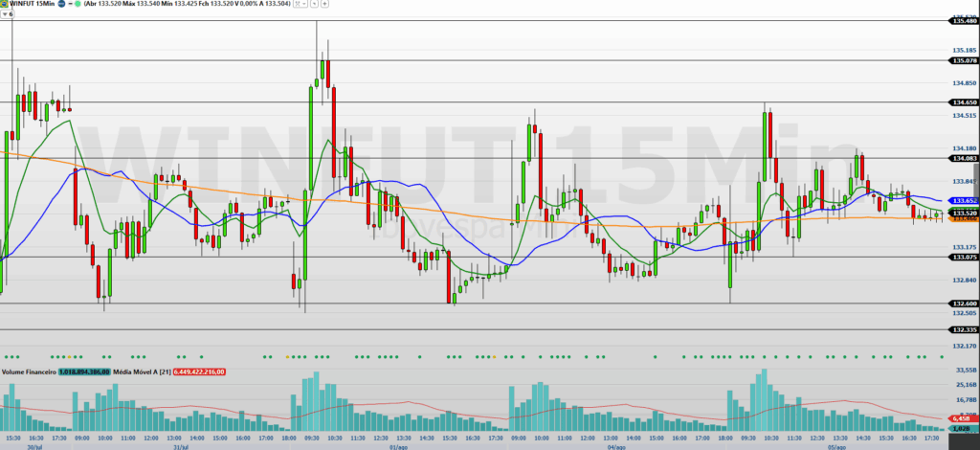The image size is (980, 450).
Task: Select the WINFUT 15Min chart title
Action: (32, 4)
